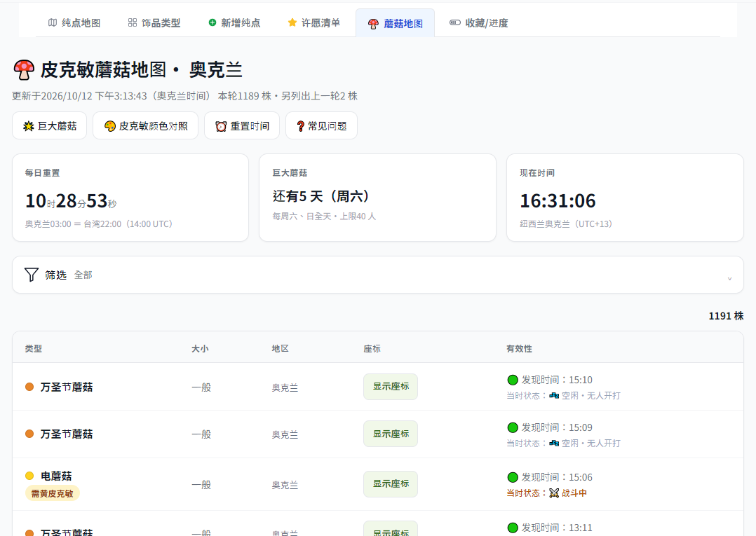Click the 每日重置 countdown card
The width and height of the screenshot is (756, 536).
point(130,198)
